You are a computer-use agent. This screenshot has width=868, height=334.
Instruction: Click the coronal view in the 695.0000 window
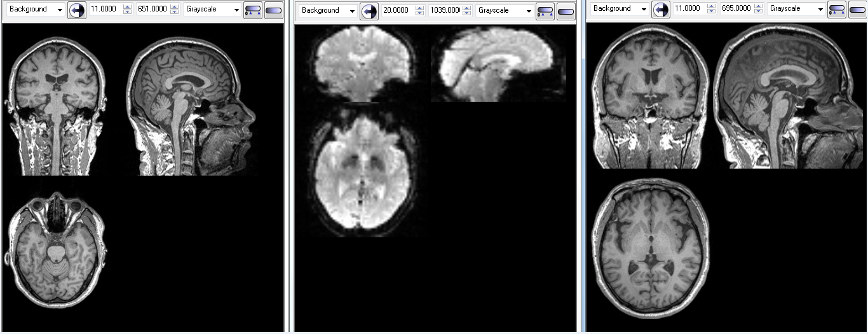click(650, 97)
